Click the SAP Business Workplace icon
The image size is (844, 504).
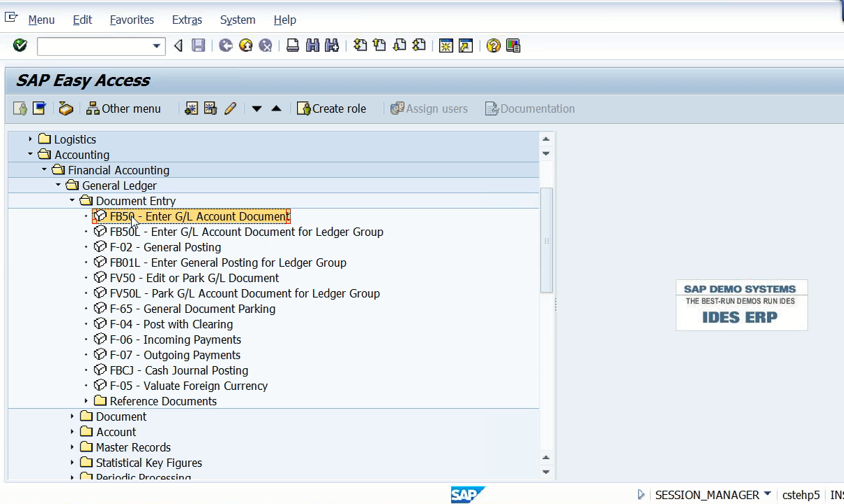[66, 108]
